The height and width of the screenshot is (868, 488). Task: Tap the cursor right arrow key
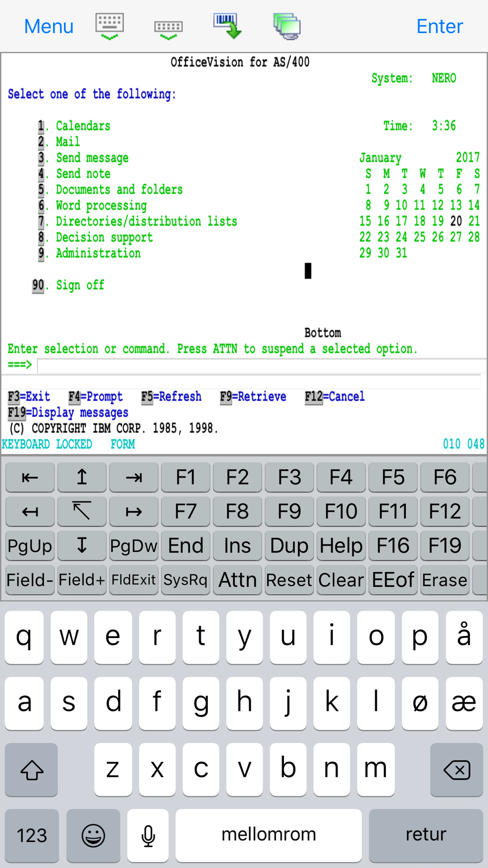[x=134, y=512]
